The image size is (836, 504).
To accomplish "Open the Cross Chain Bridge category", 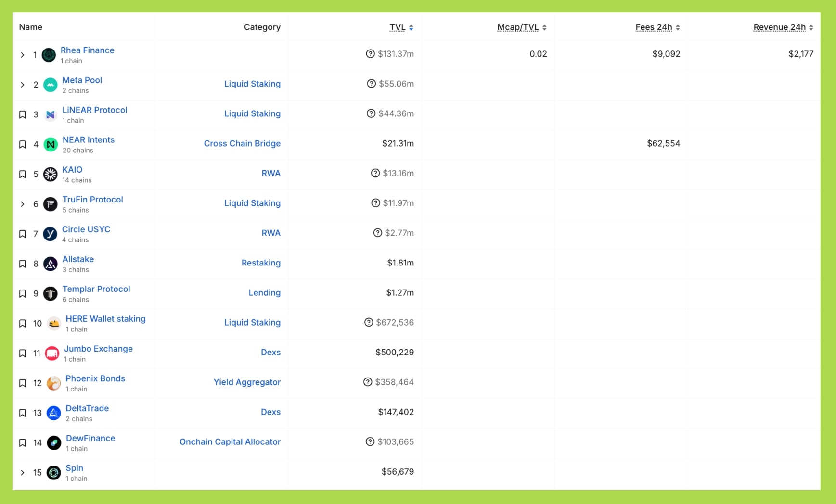I will [242, 143].
